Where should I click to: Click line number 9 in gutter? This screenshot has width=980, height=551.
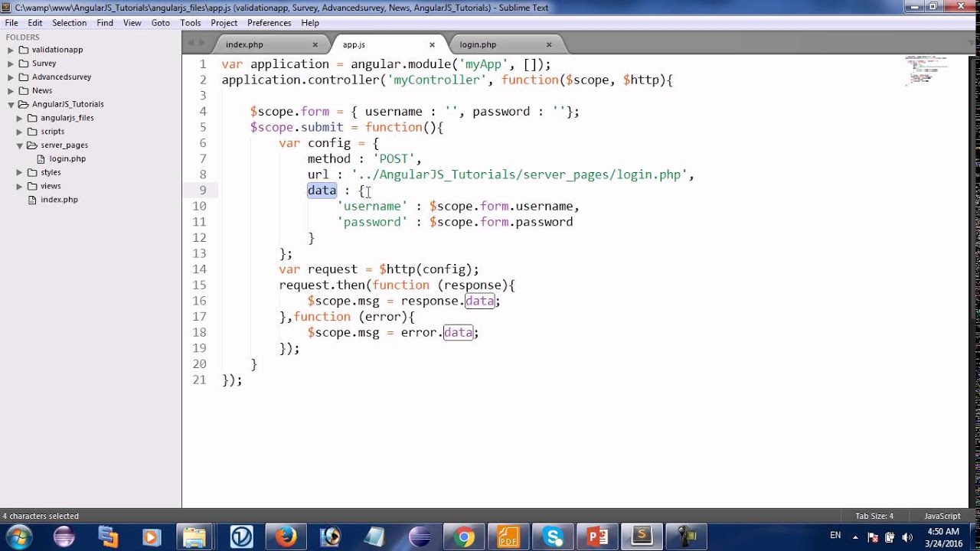202,191
